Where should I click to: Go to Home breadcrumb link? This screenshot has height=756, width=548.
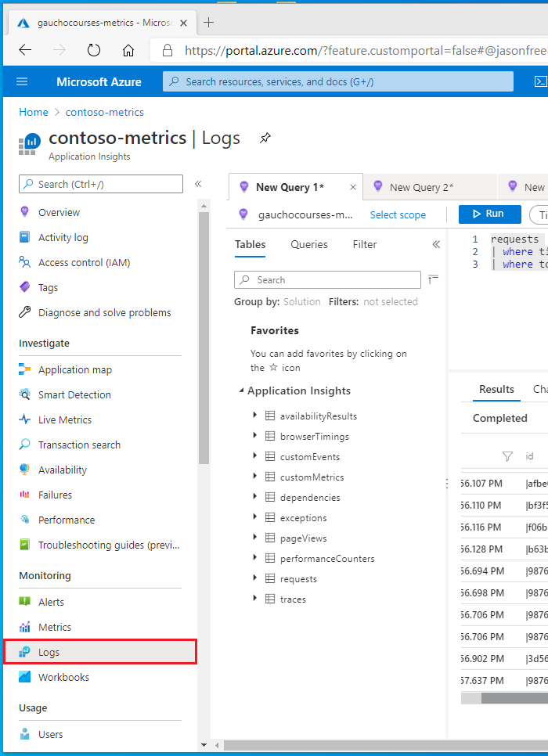tap(34, 112)
